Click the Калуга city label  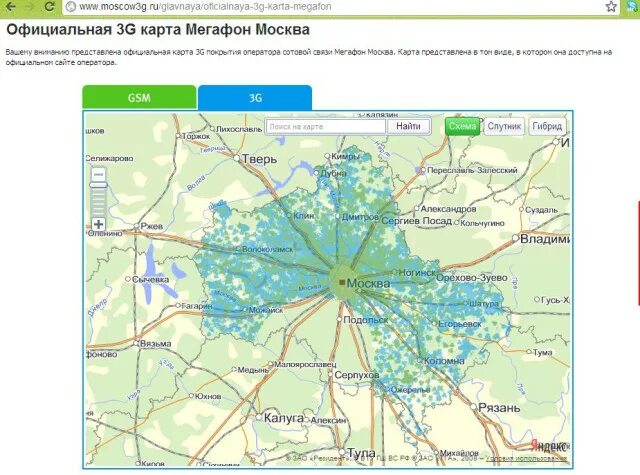284,418
